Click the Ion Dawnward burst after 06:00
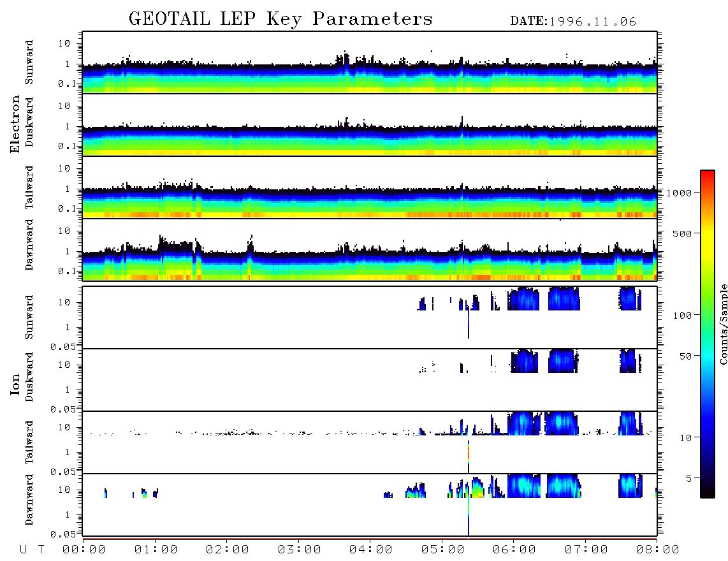The height and width of the screenshot is (561, 728). [x=524, y=486]
